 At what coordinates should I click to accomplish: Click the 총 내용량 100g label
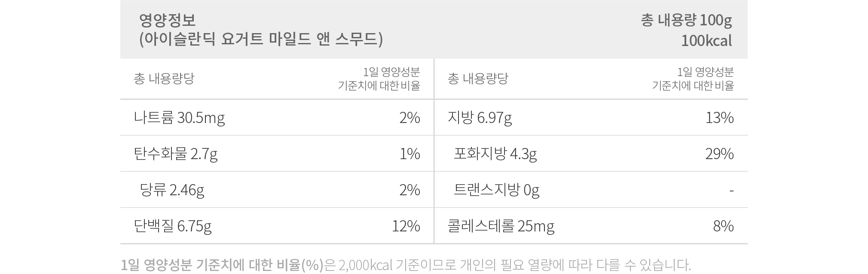coord(686,20)
